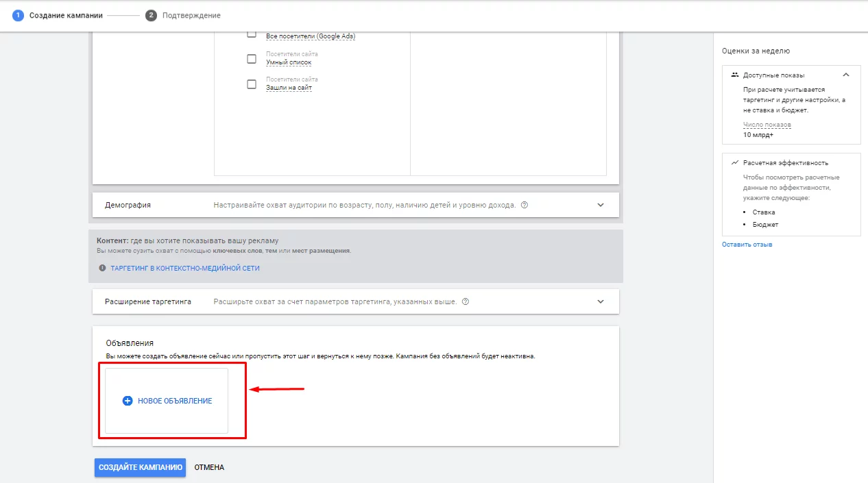Image resolution: width=868 pixels, height=483 pixels.
Task: Enable the Умный список checkbox
Action: (252, 59)
